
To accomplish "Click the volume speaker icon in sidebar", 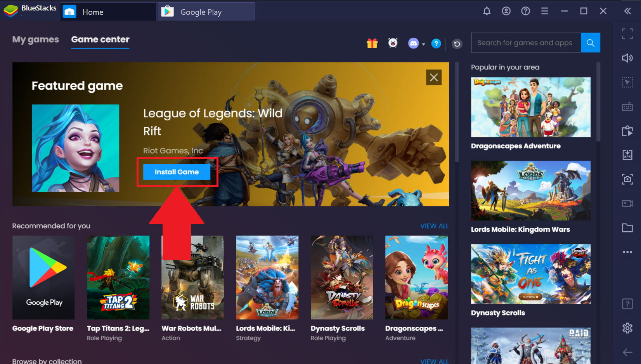I will 627,58.
